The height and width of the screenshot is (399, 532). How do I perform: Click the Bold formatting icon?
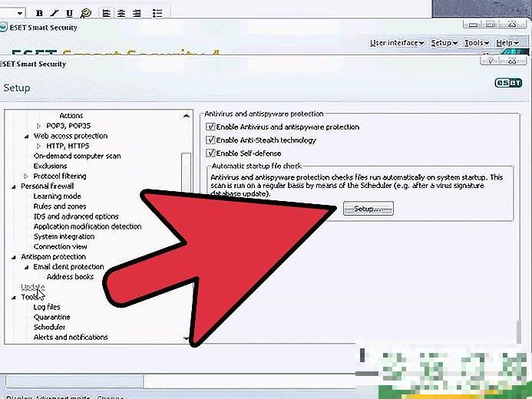(38, 13)
